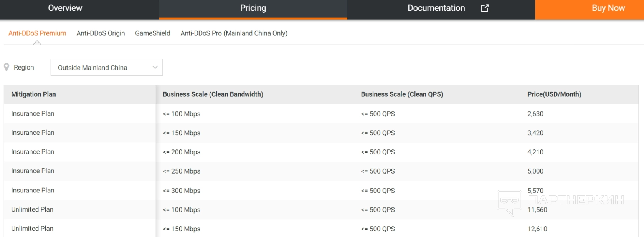Viewport: 644px width, 237px height.
Task: Open Anti-DDoS Pro (Mainland China Only) tab
Action: (234, 33)
